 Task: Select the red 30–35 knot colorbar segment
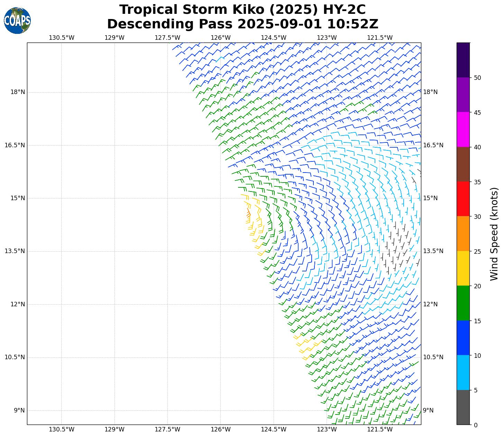(x=463, y=199)
